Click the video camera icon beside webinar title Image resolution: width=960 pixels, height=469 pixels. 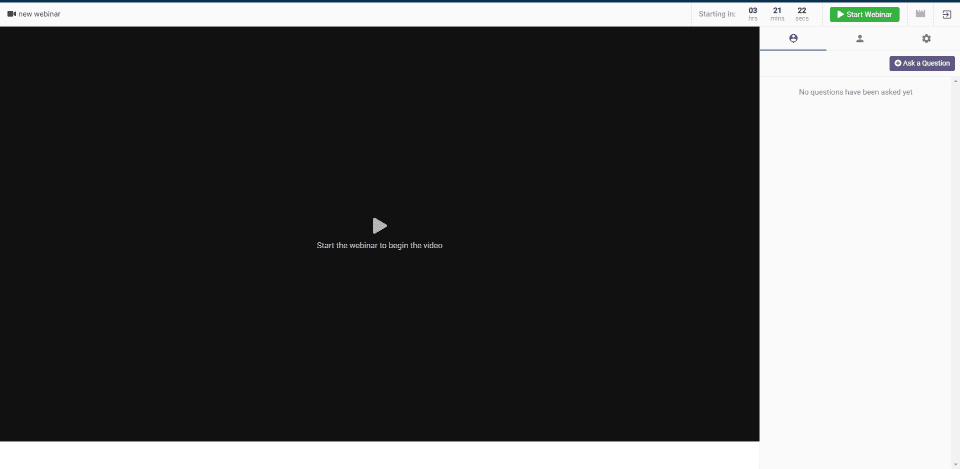(11, 14)
